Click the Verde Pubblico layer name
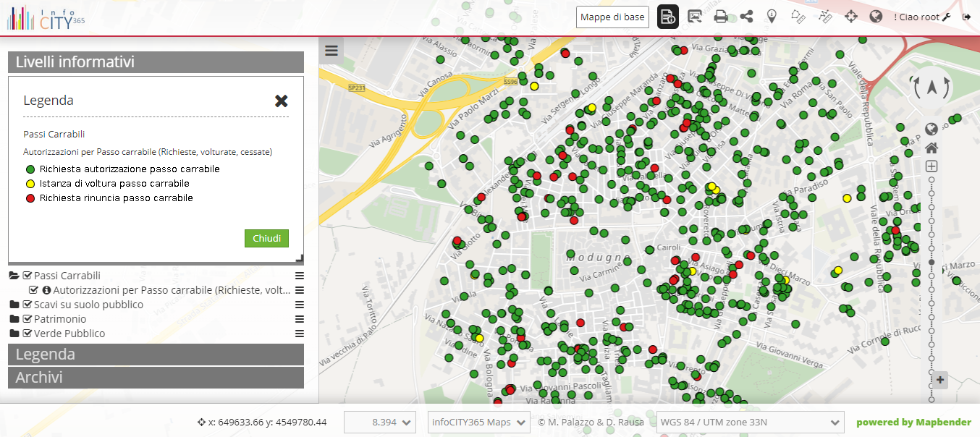Viewport: 980px width, 437px height. [69, 334]
